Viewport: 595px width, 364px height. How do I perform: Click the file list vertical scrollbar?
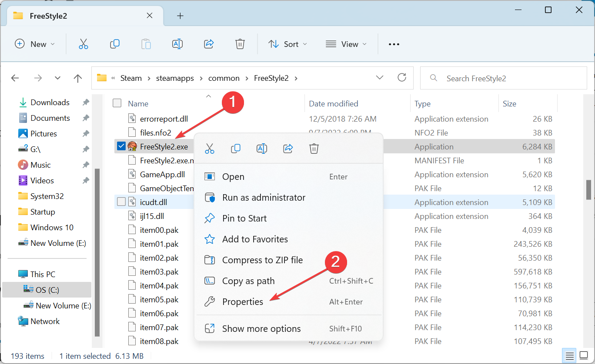pyautogui.click(x=588, y=190)
